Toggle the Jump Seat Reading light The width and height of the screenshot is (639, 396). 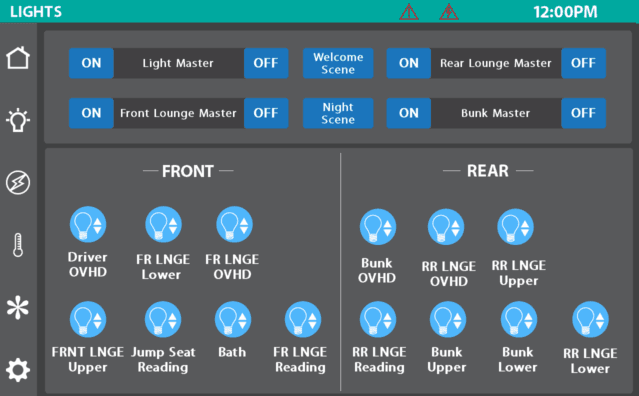pos(163,319)
